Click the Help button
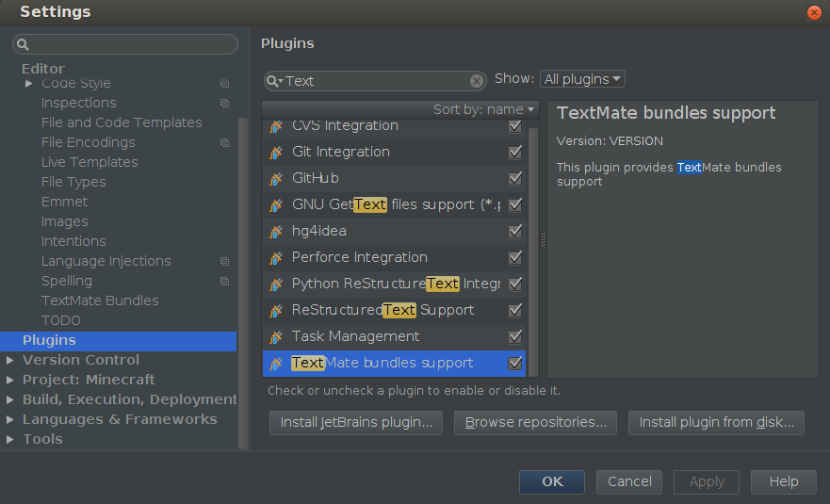The image size is (830, 504). 784,481
